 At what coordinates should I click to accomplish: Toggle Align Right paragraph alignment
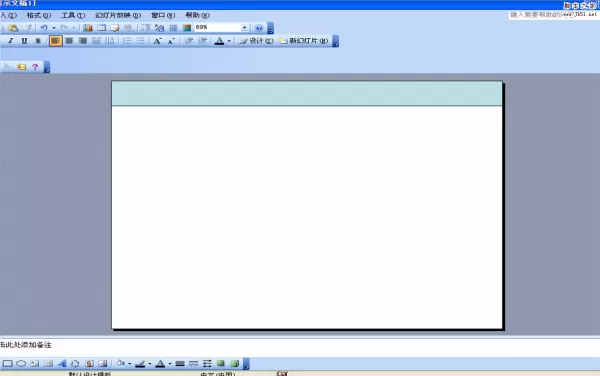click(83, 41)
